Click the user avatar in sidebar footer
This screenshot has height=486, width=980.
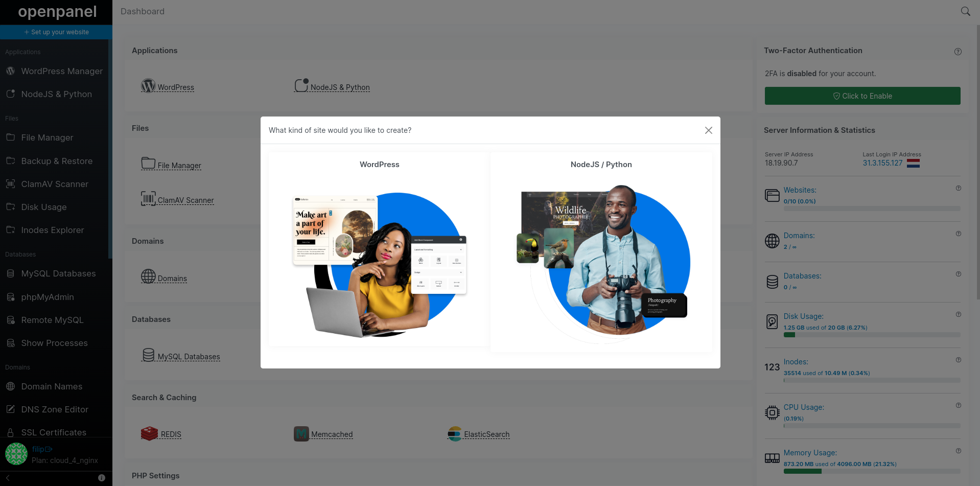click(x=16, y=454)
